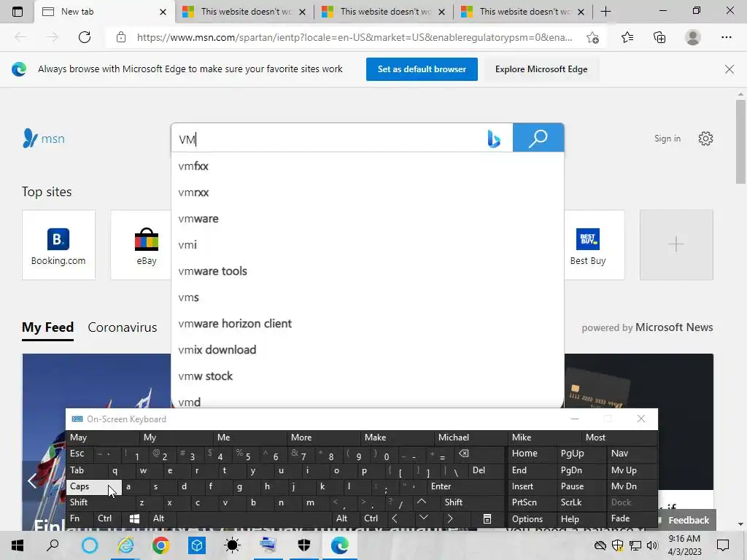
Task: Open taskbar Search magnifier
Action: (53, 545)
